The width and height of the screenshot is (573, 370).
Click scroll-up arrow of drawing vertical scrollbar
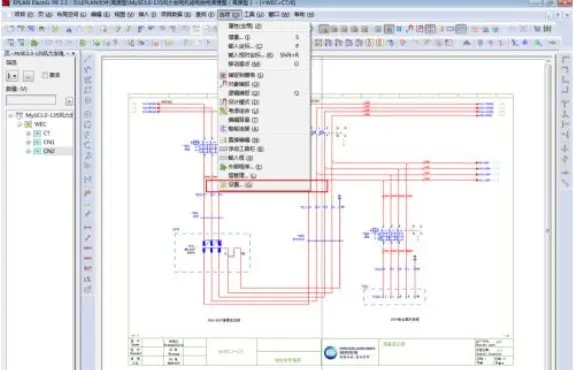(548, 62)
